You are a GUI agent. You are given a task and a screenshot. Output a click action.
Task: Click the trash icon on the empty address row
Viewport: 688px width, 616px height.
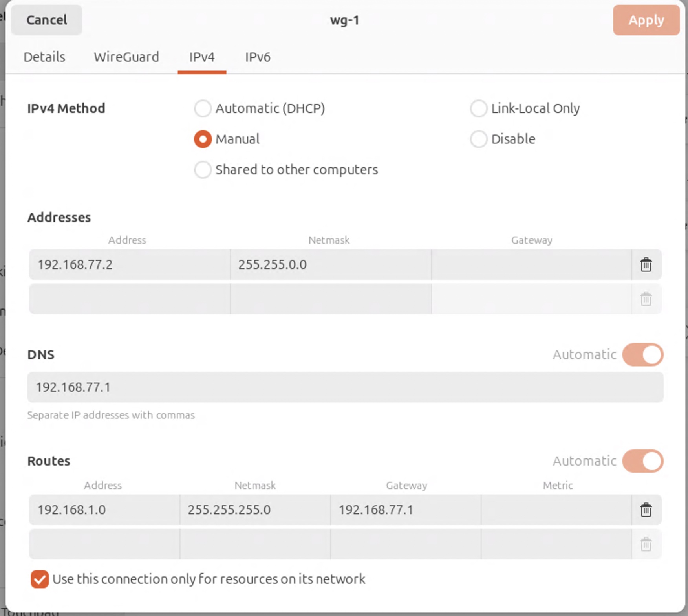[x=646, y=299]
